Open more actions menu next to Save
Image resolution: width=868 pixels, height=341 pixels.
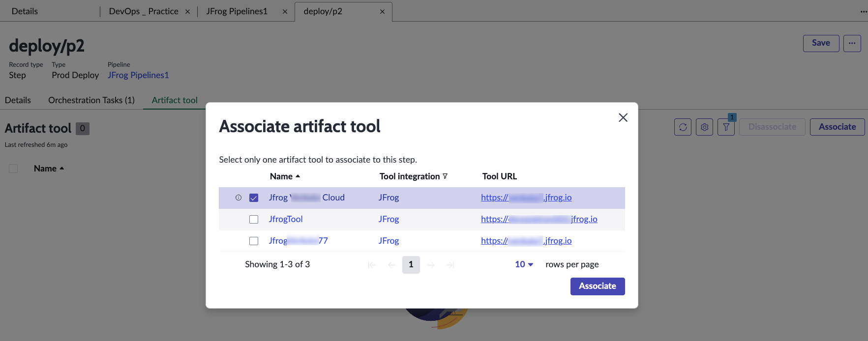pyautogui.click(x=852, y=43)
